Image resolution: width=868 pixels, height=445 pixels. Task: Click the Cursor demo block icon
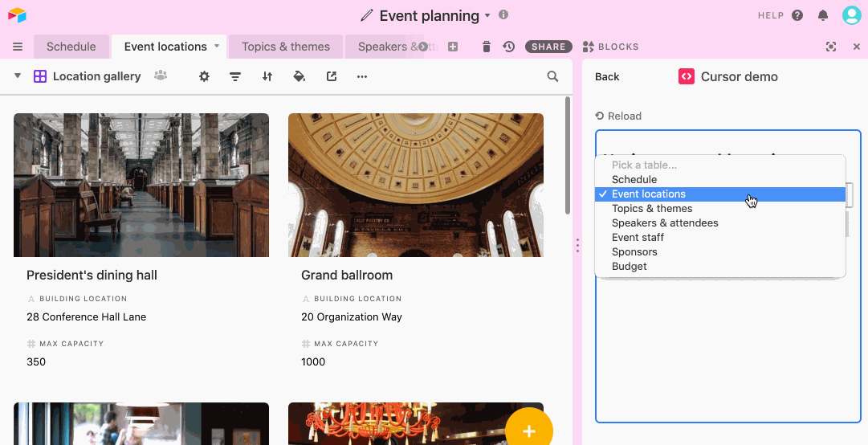tap(687, 76)
